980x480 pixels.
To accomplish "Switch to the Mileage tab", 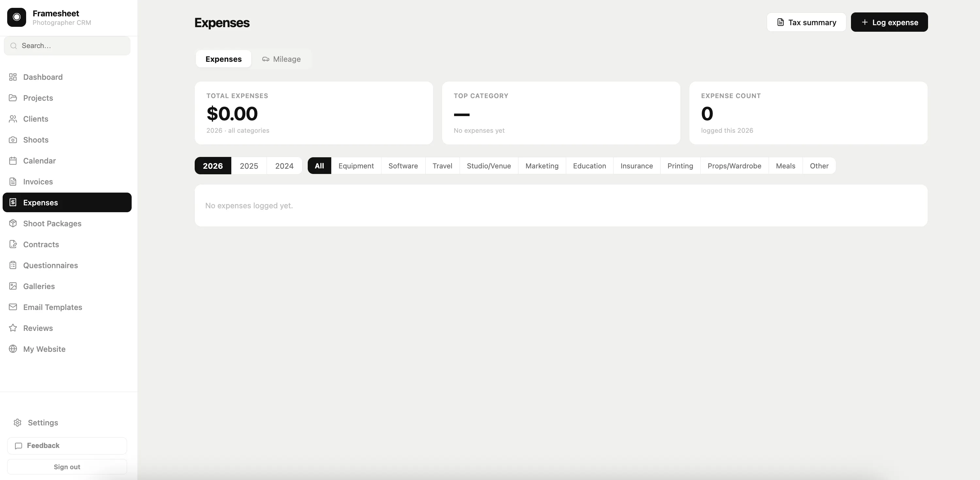I will (281, 59).
